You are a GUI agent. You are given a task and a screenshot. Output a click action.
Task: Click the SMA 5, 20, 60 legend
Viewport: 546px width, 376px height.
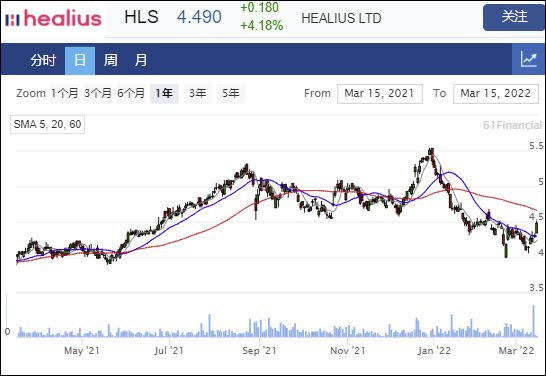(x=47, y=124)
